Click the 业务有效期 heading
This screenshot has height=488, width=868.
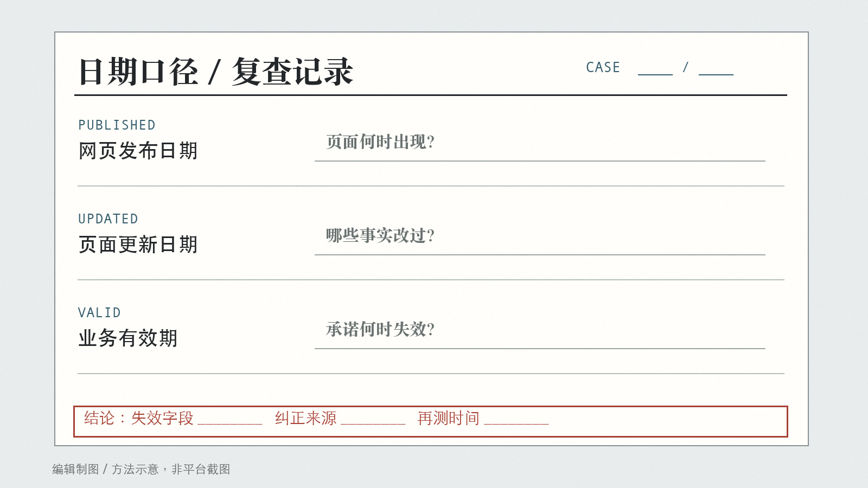(128, 338)
